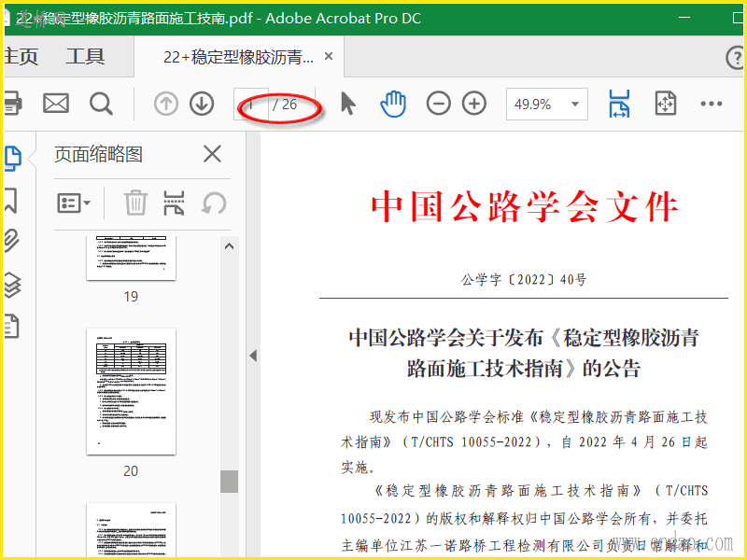747x560 pixels.
Task: Go to next page arrow
Action: 202,104
